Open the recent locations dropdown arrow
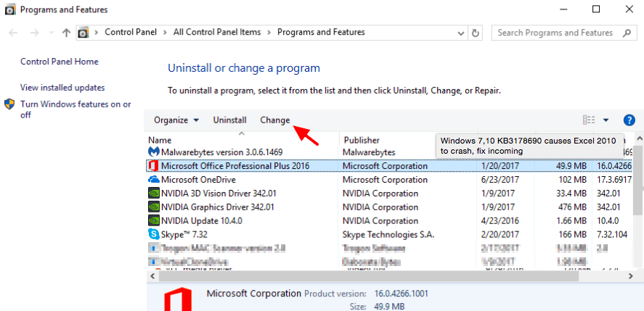 pyautogui.click(x=52, y=33)
